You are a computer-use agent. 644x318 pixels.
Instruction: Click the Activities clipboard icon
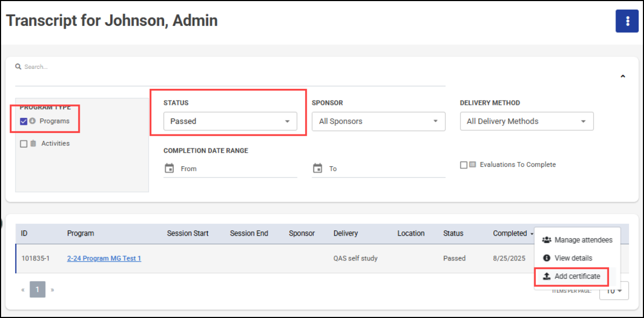[x=33, y=144]
